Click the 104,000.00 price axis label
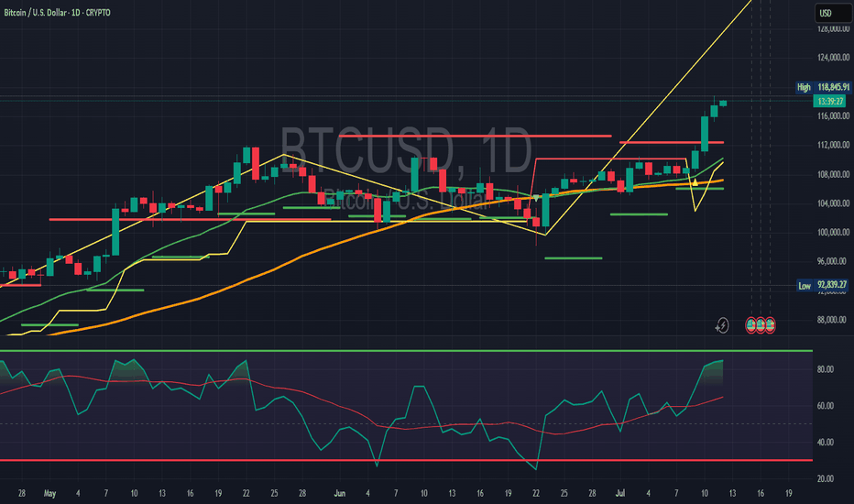The width and height of the screenshot is (854, 504). coord(833,203)
